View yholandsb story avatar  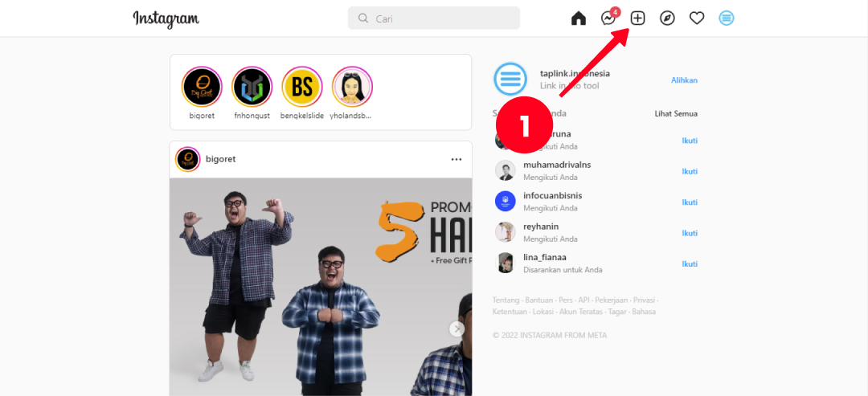[x=352, y=86]
